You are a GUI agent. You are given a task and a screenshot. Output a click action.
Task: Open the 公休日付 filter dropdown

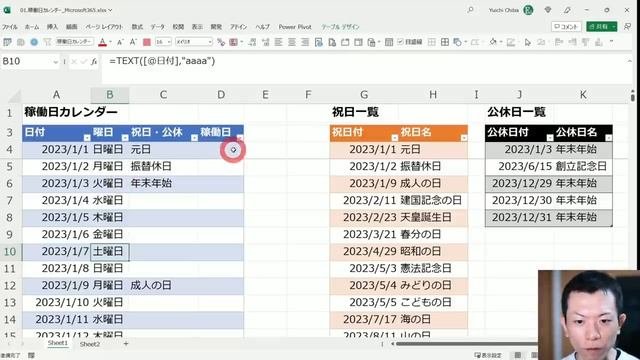click(x=550, y=138)
